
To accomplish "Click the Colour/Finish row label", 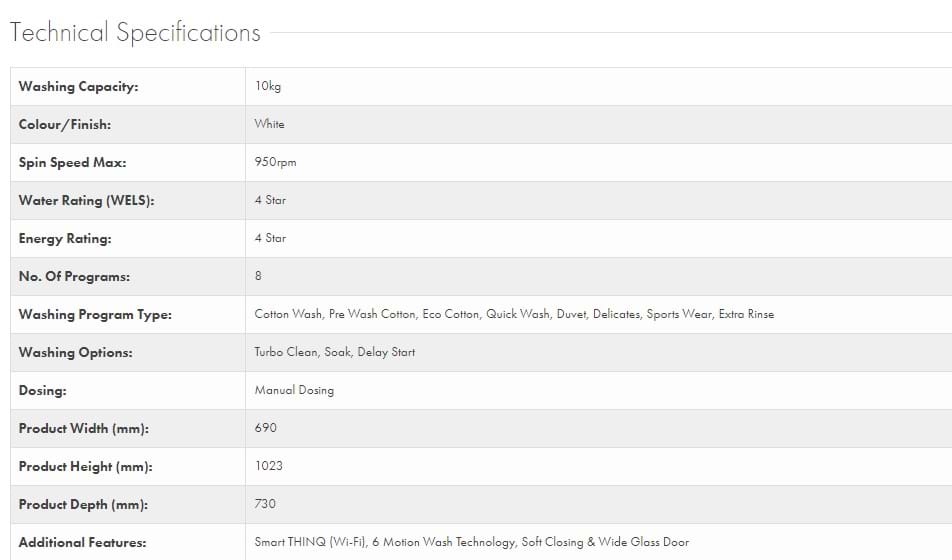I will [x=65, y=125].
